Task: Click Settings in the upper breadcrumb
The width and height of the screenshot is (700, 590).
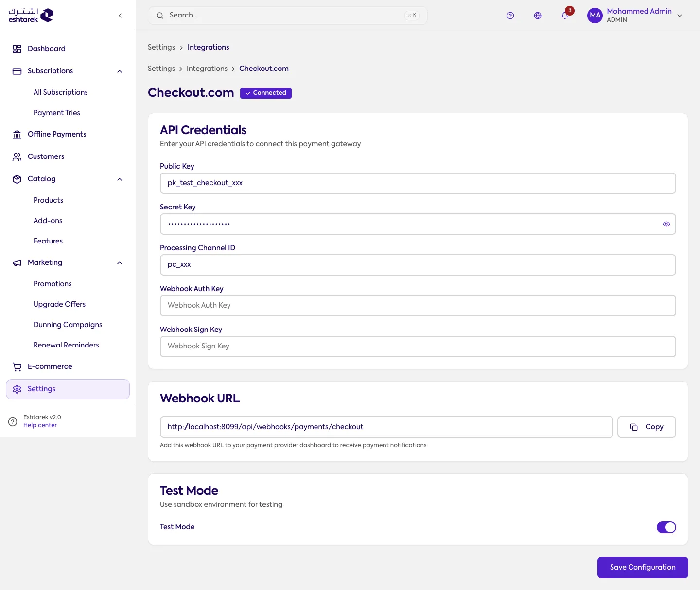Action: click(161, 47)
